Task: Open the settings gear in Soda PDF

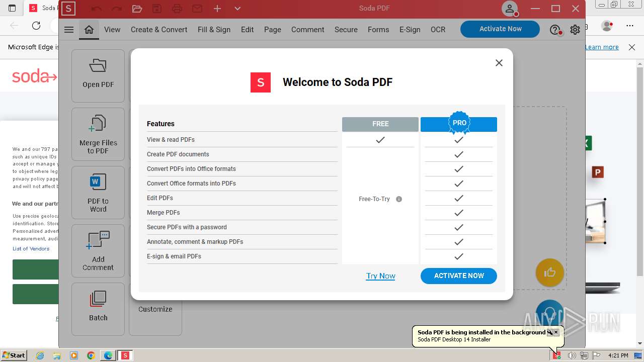Action: (x=575, y=30)
